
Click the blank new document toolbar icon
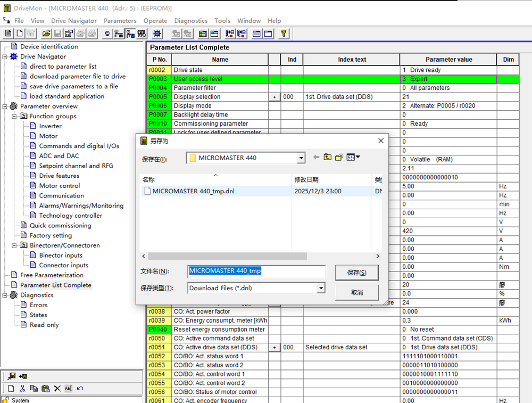coord(19,34)
